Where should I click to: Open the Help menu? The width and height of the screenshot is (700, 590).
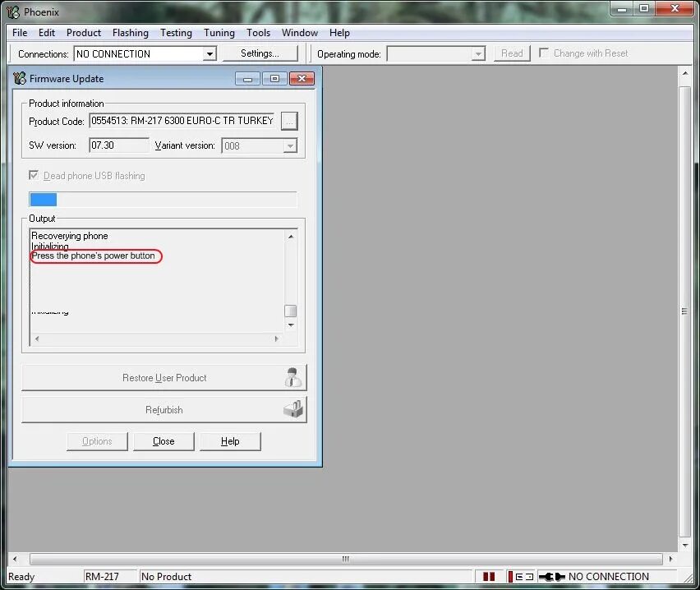pos(339,33)
